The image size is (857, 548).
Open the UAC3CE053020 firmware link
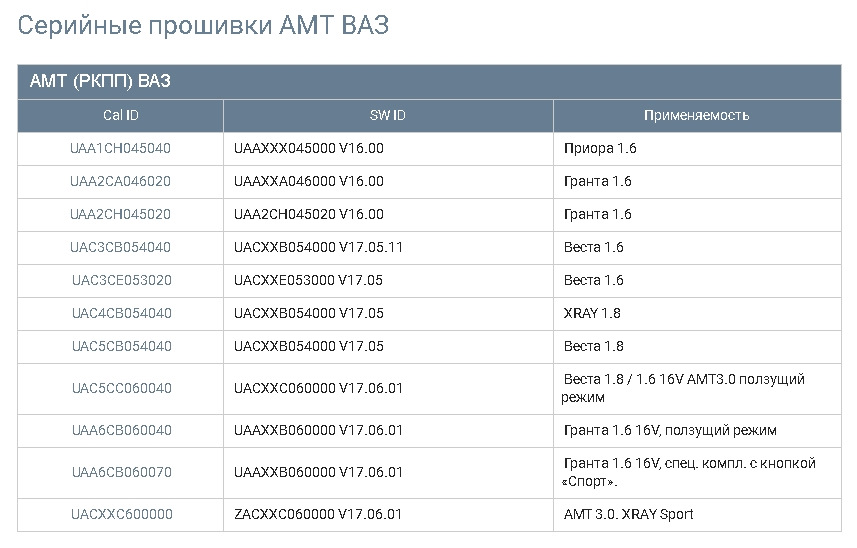[x=121, y=280]
